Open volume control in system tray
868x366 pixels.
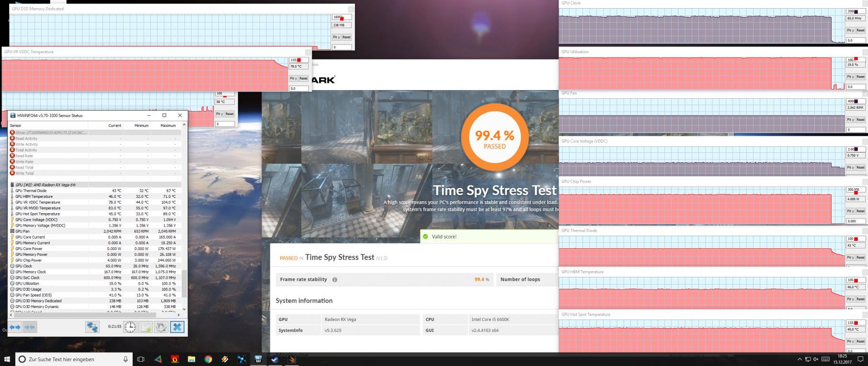point(816,359)
